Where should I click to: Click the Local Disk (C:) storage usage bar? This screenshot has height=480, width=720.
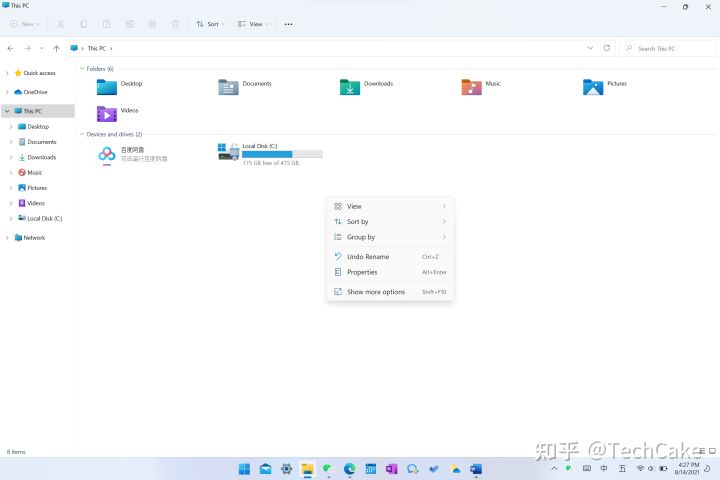coord(282,154)
